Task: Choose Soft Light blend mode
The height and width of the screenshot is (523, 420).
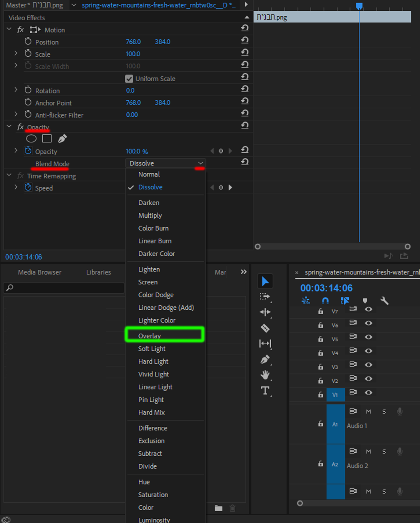Action: pos(165,349)
